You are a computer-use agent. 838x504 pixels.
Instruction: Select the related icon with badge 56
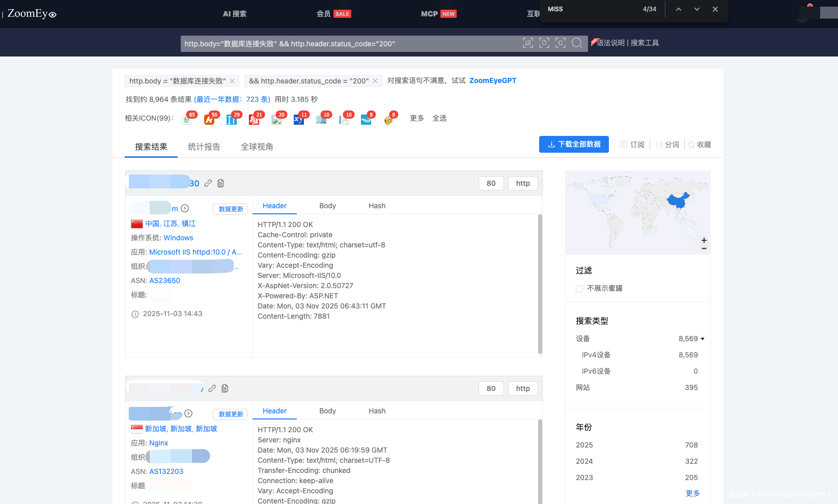pos(209,119)
